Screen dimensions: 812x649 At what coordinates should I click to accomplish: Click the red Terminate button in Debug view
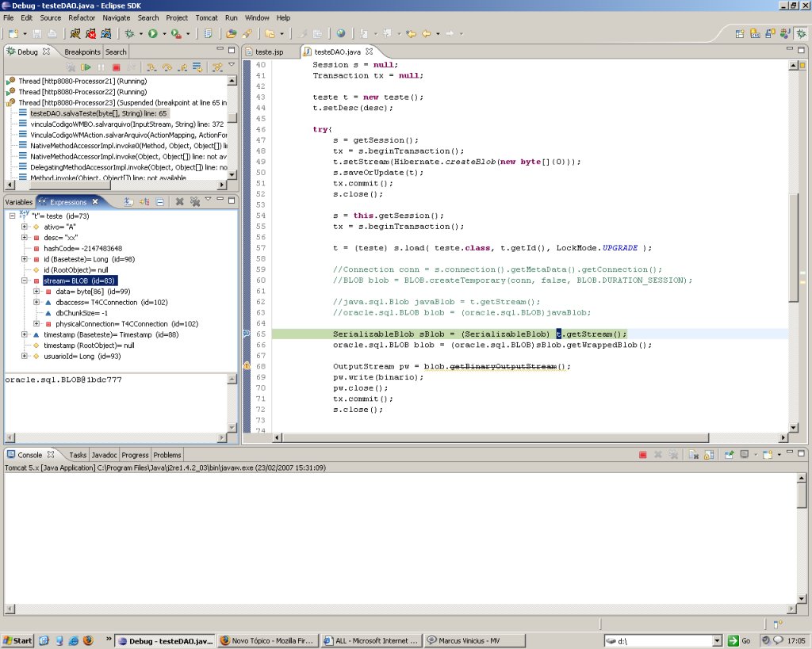pyautogui.click(x=117, y=67)
